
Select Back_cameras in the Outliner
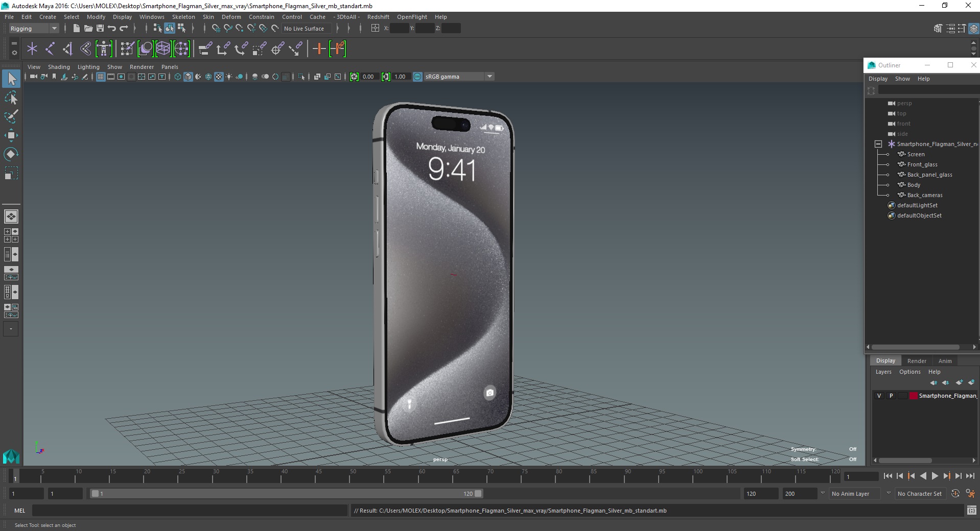pos(924,195)
